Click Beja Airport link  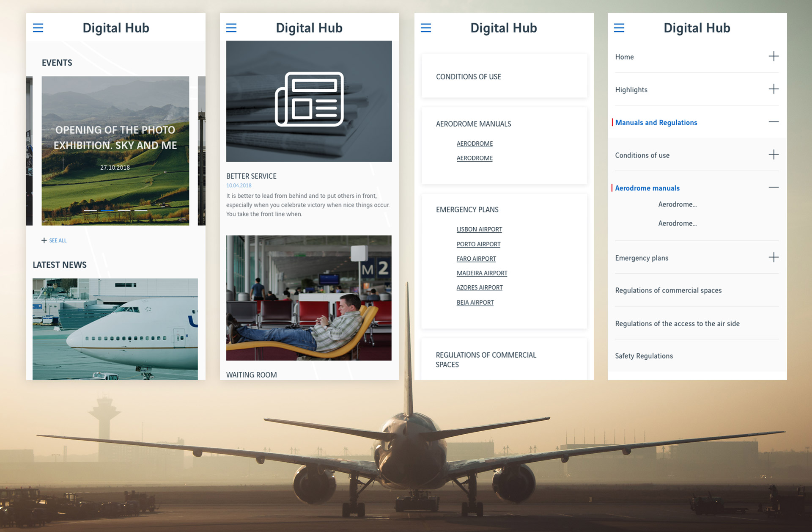click(475, 303)
